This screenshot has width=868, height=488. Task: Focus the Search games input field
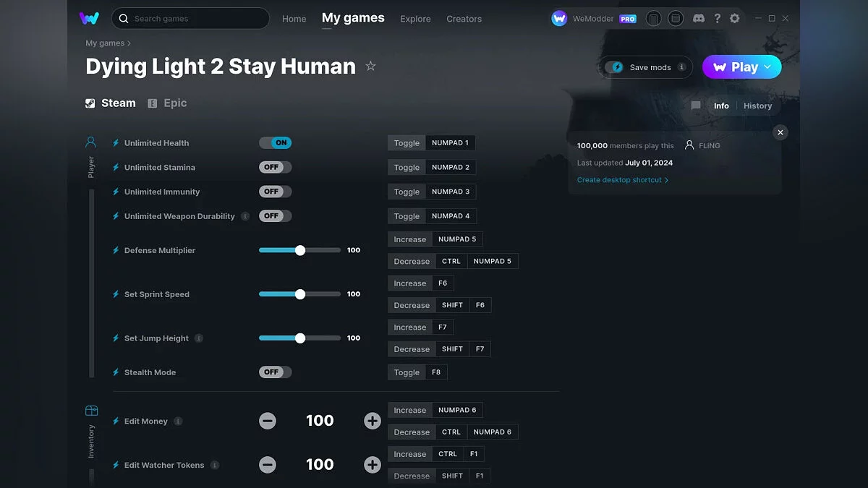click(190, 18)
